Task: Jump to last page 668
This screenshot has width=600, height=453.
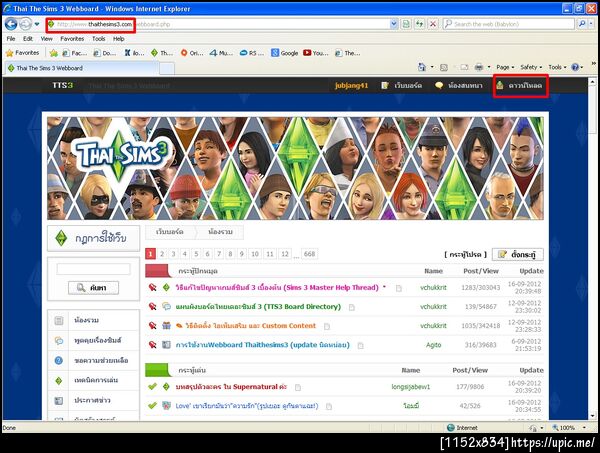Action: click(x=309, y=254)
